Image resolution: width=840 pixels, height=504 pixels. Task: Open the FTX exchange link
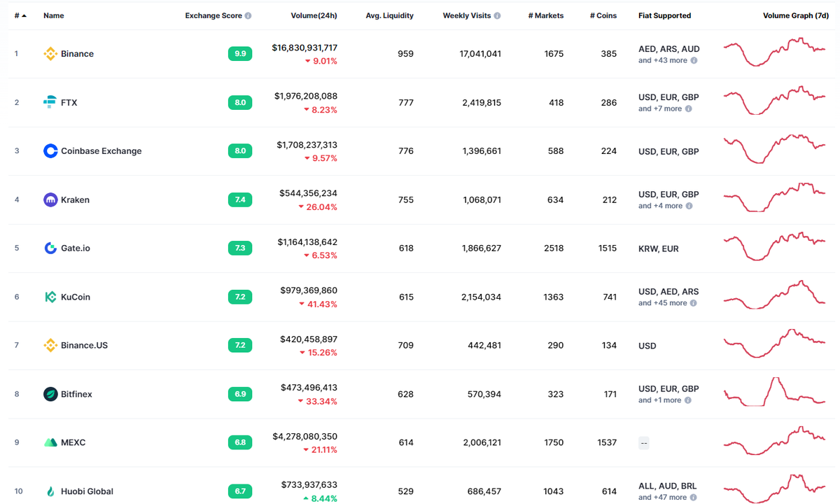[x=69, y=102]
